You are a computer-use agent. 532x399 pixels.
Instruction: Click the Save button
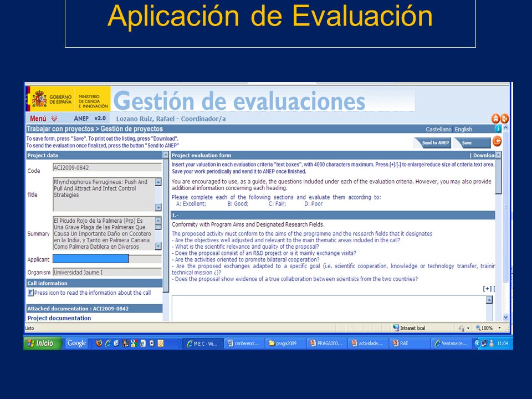pyautogui.click(x=472, y=143)
